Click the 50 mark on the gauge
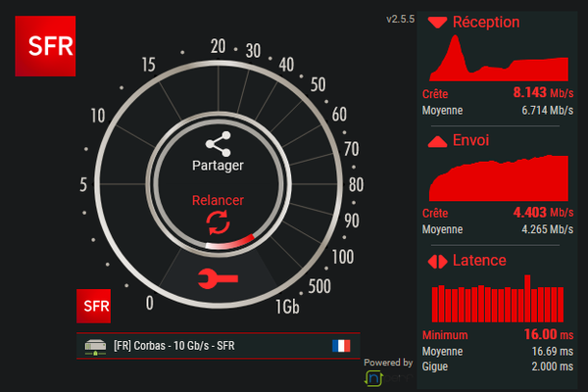Image resolution: width=588 pixels, height=392 pixels. [x=318, y=84]
